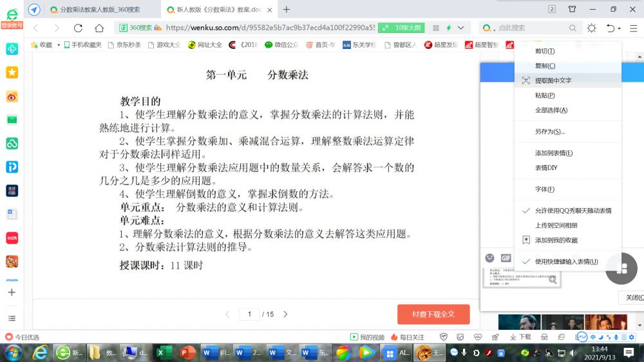Toggle 使用快捷键输入表情 checked option
644x362 pixels.
(566, 262)
